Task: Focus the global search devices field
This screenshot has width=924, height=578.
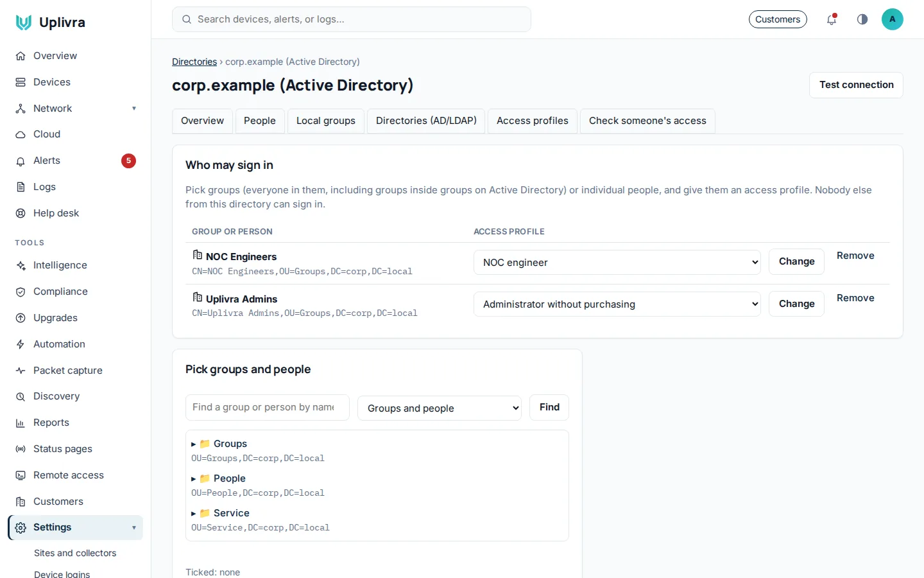Action: (352, 19)
